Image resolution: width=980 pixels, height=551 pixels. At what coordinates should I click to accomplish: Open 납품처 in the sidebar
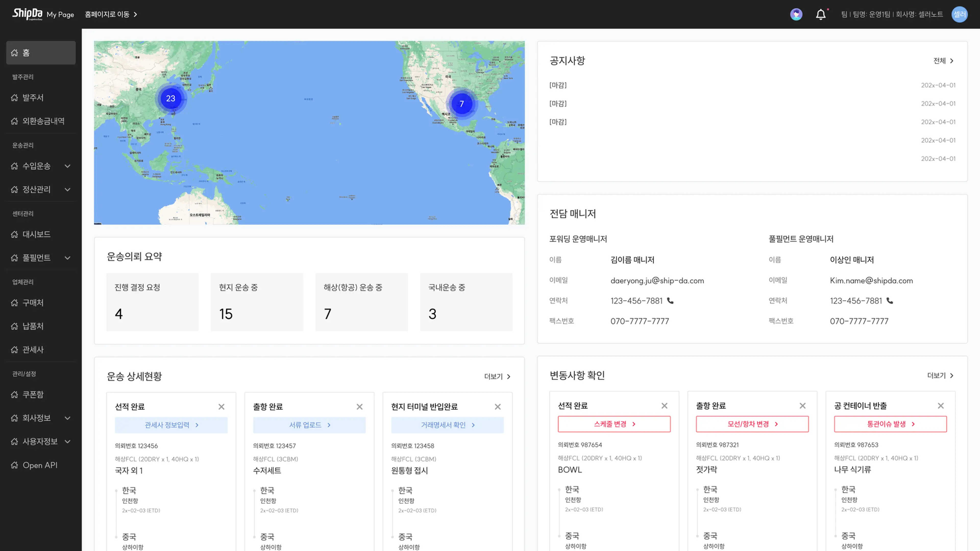tap(41, 326)
